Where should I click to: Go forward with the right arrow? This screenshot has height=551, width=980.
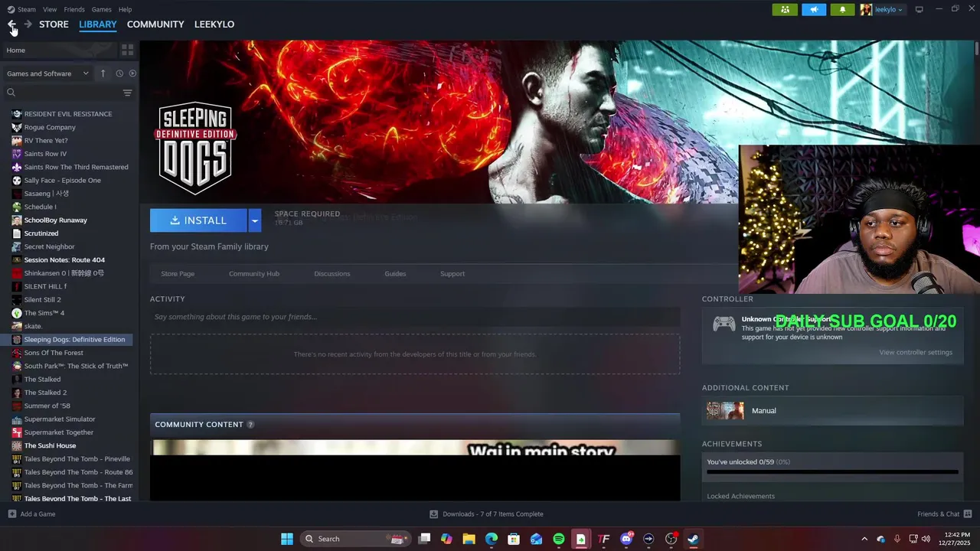(28, 24)
